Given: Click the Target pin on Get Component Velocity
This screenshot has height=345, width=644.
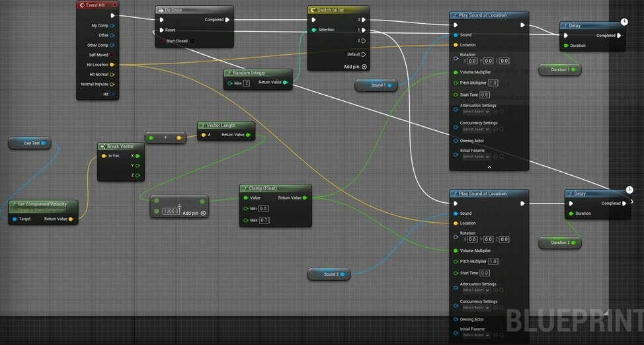Looking at the screenshot, I should (x=15, y=219).
